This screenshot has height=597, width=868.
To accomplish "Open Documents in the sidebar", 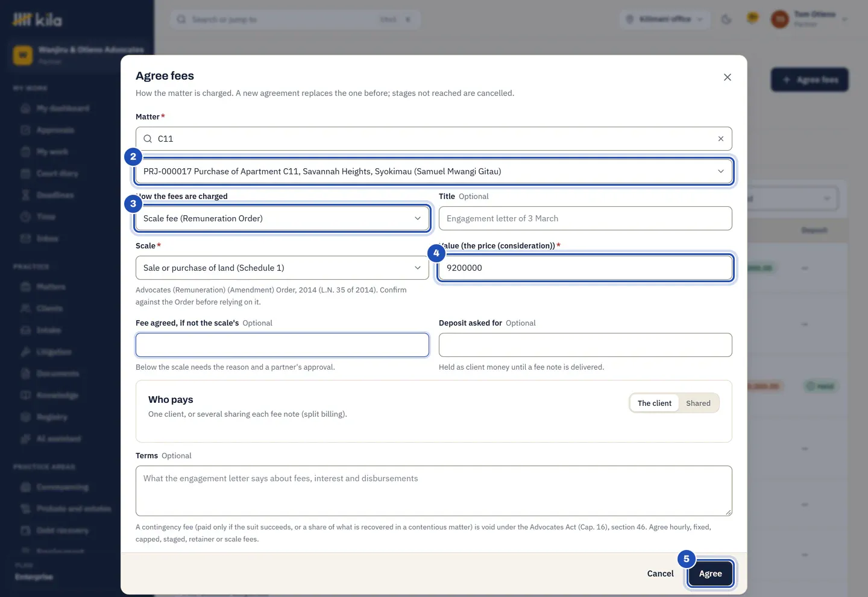I will click(57, 374).
